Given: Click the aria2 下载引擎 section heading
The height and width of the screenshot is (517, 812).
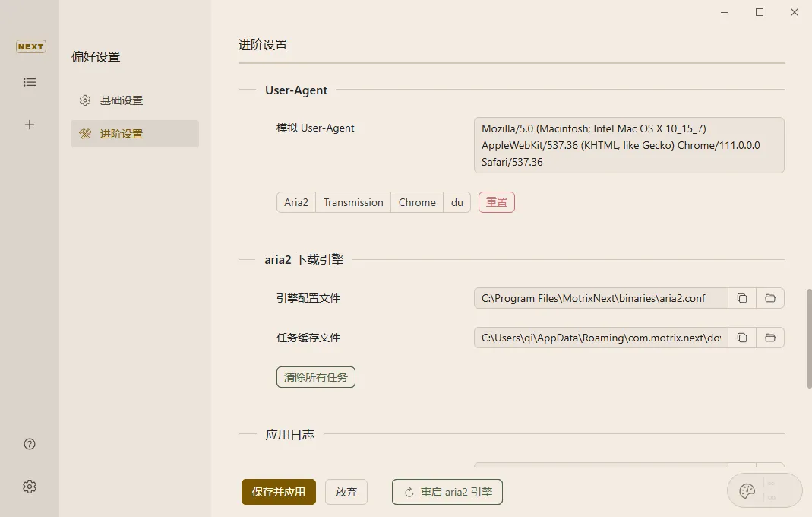Looking at the screenshot, I should pos(304,260).
